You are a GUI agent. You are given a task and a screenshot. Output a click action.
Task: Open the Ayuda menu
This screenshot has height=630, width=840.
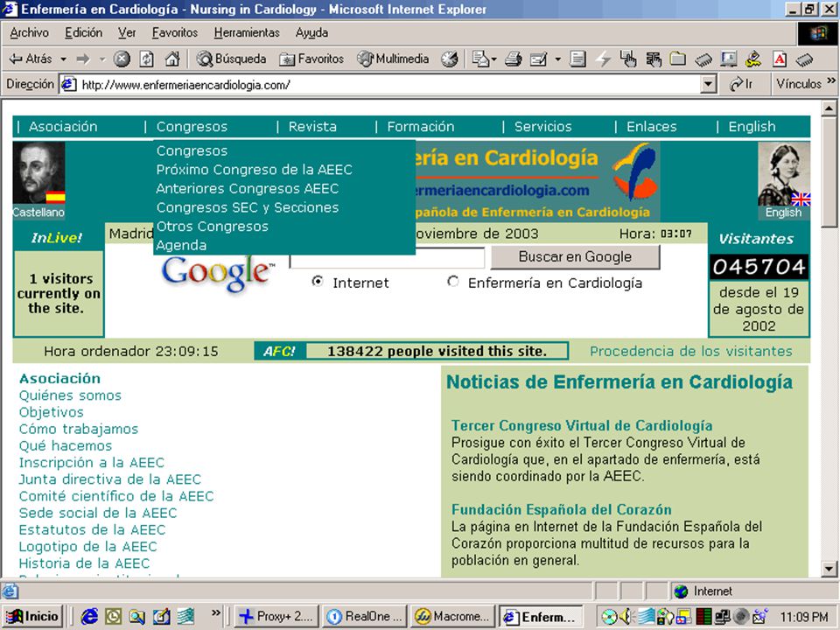[311, 32]
